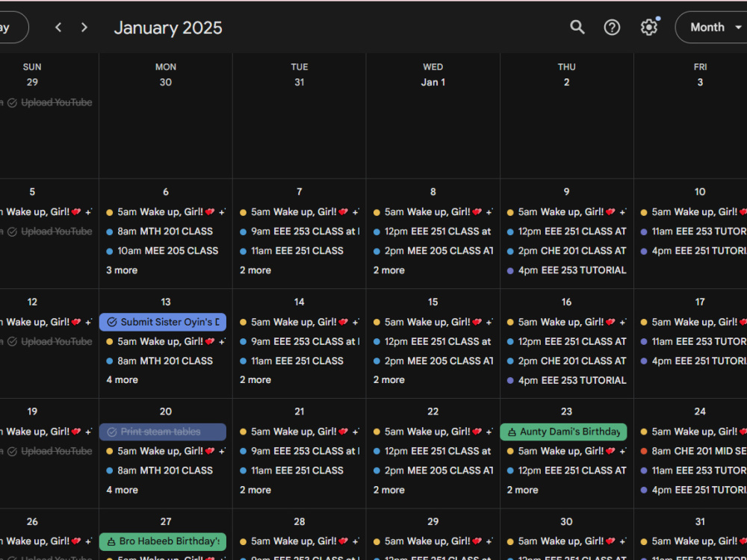Open the Month view dropdown

(715, 27)
